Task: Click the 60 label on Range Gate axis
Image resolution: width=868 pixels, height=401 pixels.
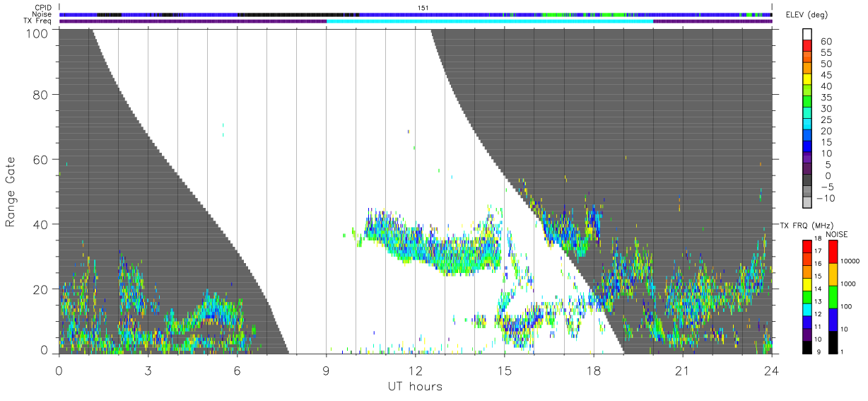Action: tap(41, 160)
